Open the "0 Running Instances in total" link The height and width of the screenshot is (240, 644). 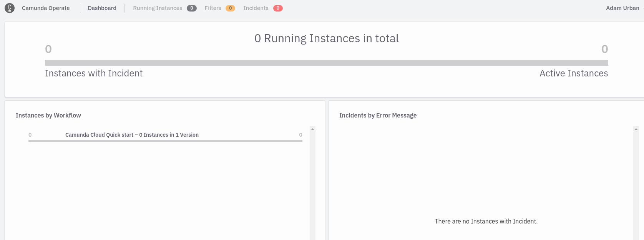pyautogui.click(x=326, y=38)
